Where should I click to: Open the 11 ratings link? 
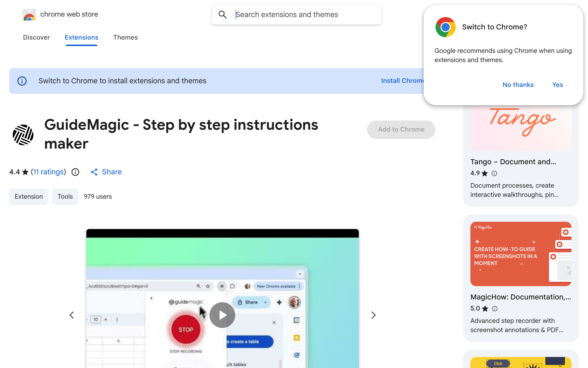coord(48,172)
